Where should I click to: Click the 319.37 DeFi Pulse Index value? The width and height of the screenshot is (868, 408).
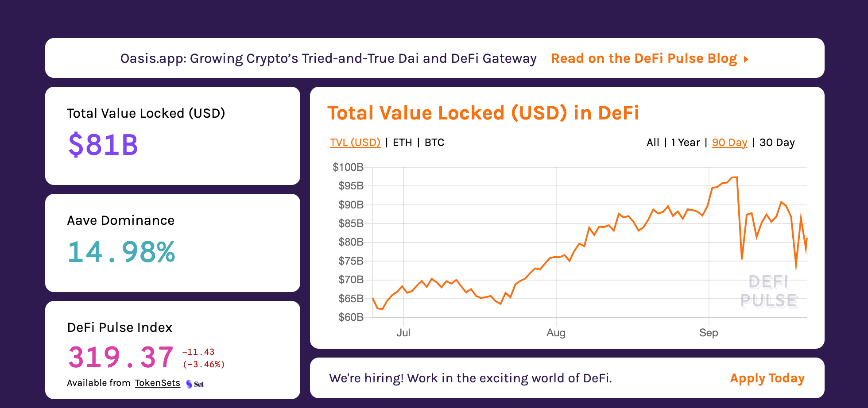(x=120, y=358)
